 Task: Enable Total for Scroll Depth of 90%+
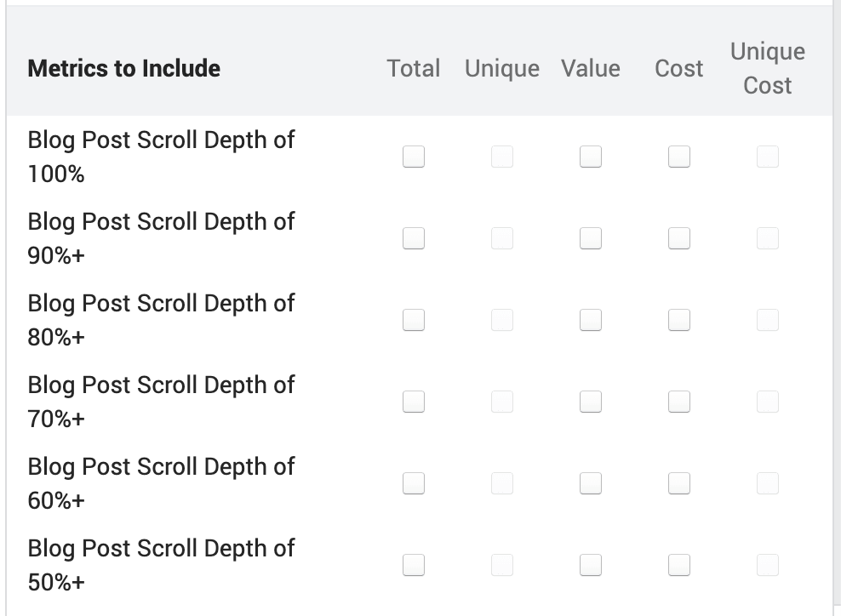[414, 238]
